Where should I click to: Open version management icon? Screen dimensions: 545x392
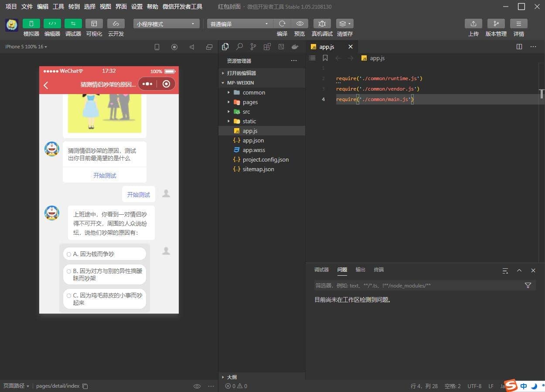496,24
